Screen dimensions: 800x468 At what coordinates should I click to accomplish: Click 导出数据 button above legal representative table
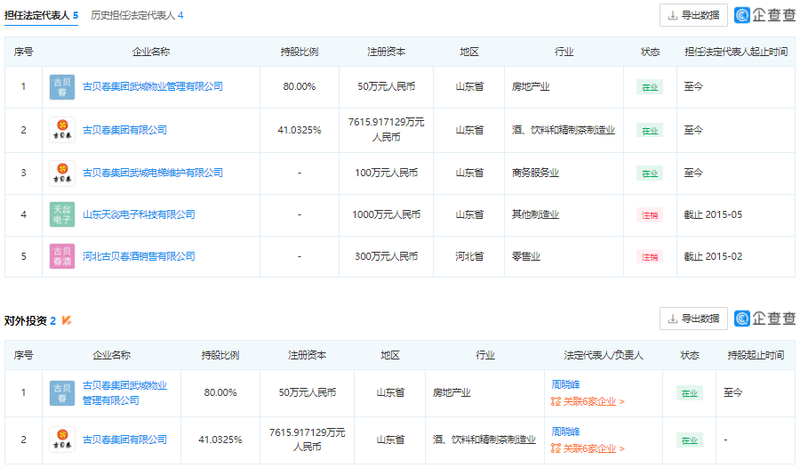693,15
